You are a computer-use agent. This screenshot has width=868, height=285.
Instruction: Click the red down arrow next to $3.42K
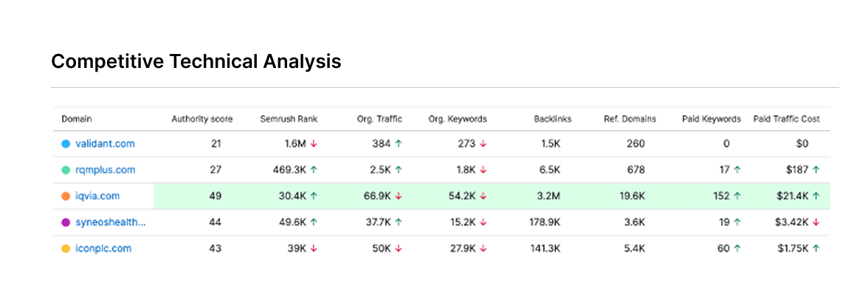pyautogui.click(x=816, y=222)
